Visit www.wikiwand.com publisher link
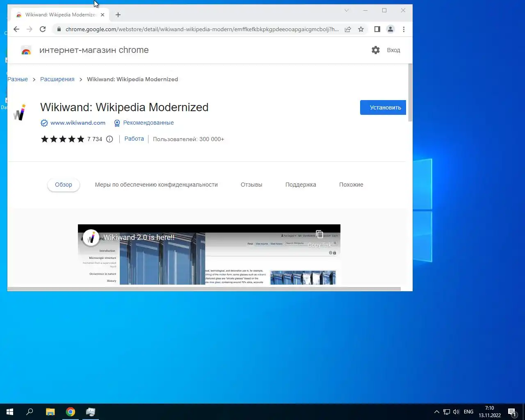Viewport: 525px width, 420px height. coord(78,123)
